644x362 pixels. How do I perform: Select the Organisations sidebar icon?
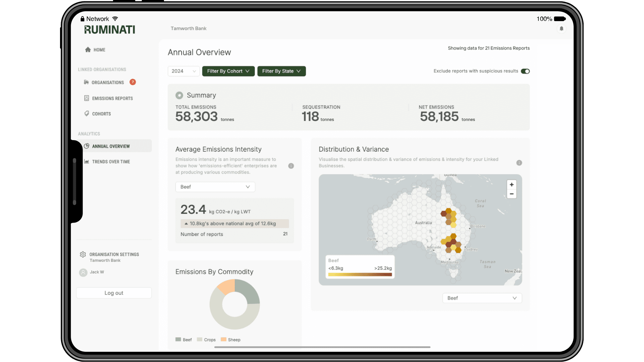tap(87, 82)
